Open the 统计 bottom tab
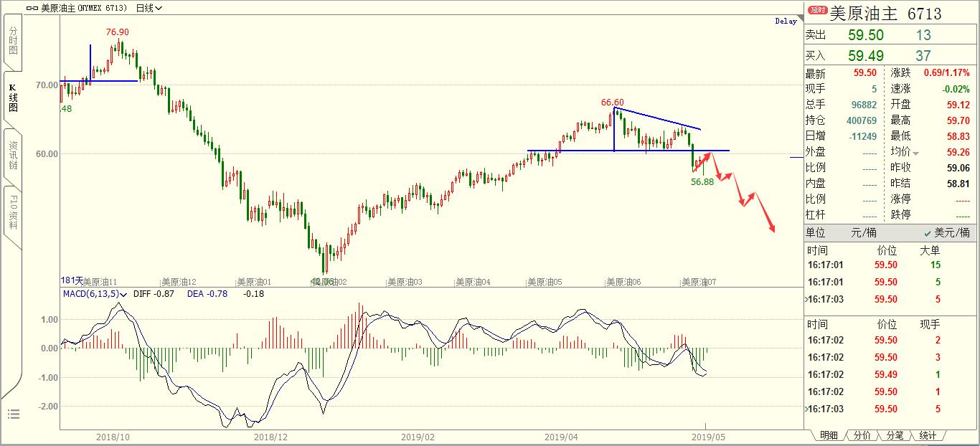980x446 pixels. click(927, 435)
